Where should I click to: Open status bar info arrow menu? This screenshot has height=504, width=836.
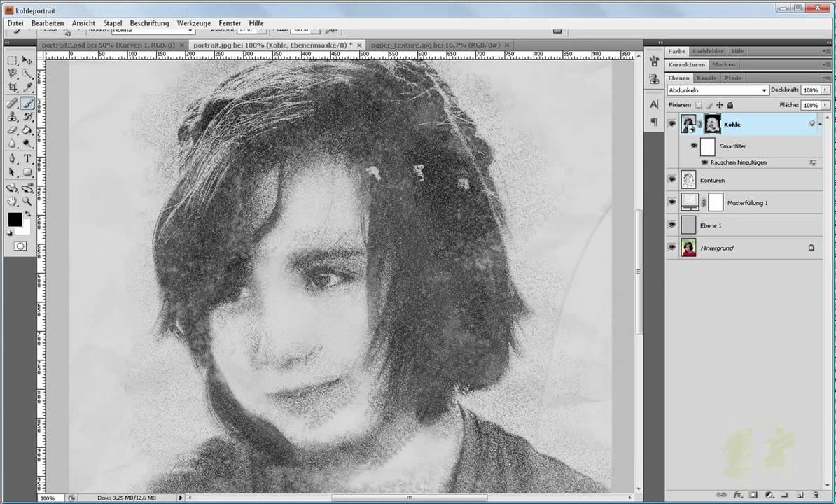(180, 498)
